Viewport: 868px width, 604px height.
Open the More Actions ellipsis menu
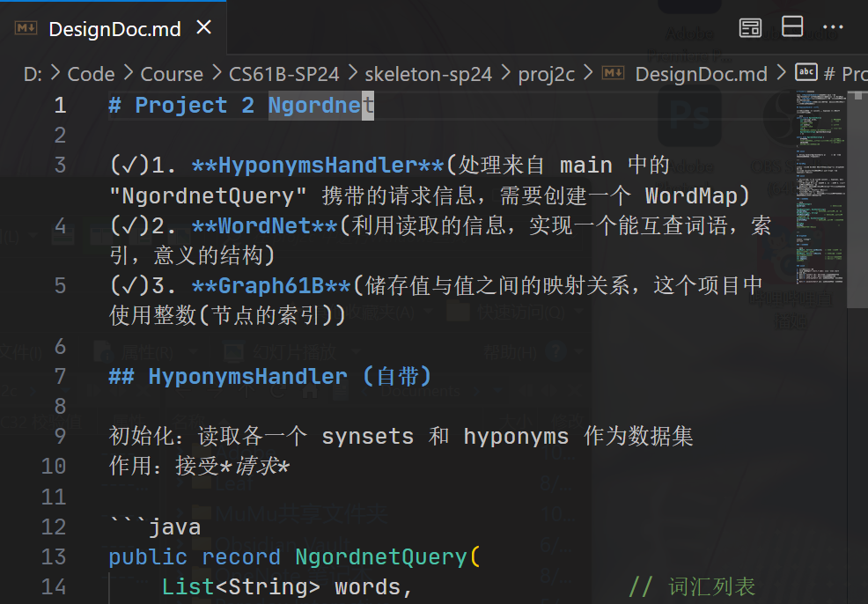[x=833, y=27]
